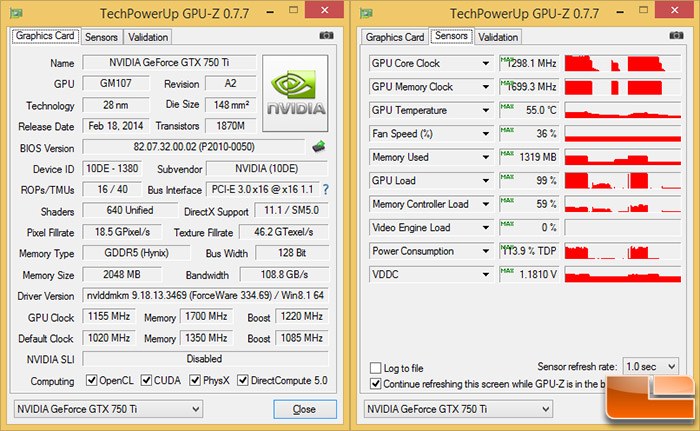Click the Release Date Feb 18, 2014 value
This screenshot has width=700, height=431.
point(116,126)
